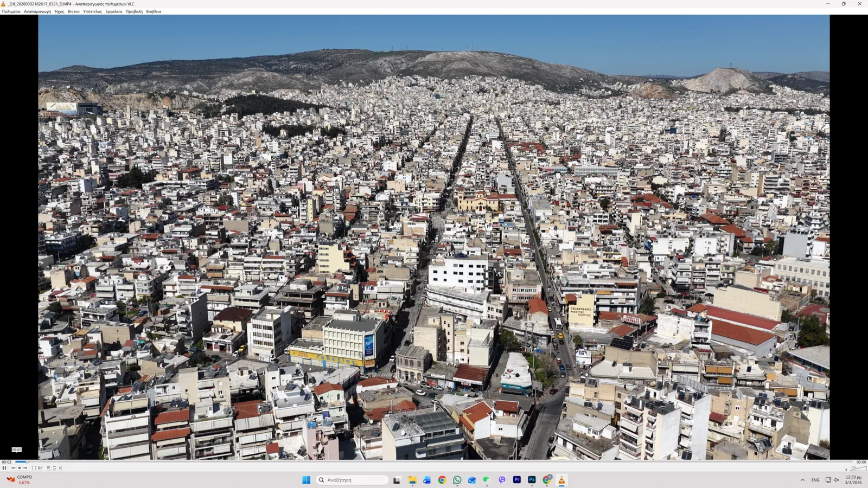Image resolution: width=868 pixels, height=488 pixels.
Task: Open File Explorer from the taskbar
Action: pyautogui.click(x=412, y=480)
